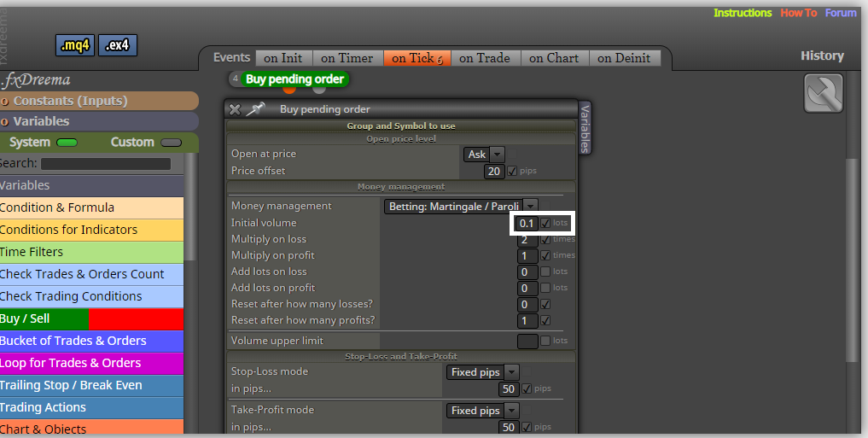Toggle Price offset pips checkbox
Image resolution: width=868 pixels, height=438 pixels.
pyautogui.click(x=512, y=171)
